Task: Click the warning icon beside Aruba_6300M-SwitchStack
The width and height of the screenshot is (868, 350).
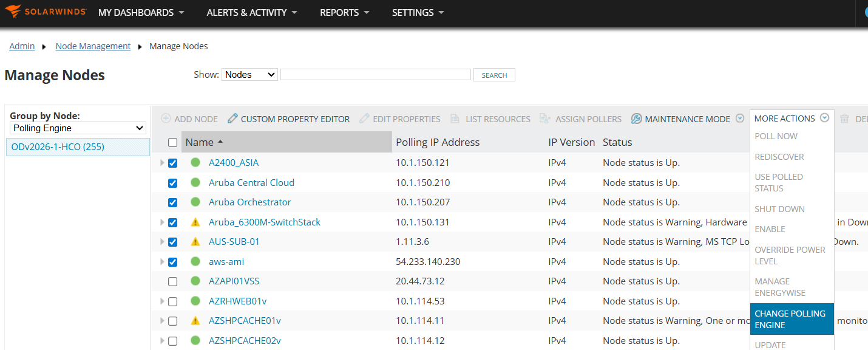Action: pyautogui.click(x=195, y=222)
